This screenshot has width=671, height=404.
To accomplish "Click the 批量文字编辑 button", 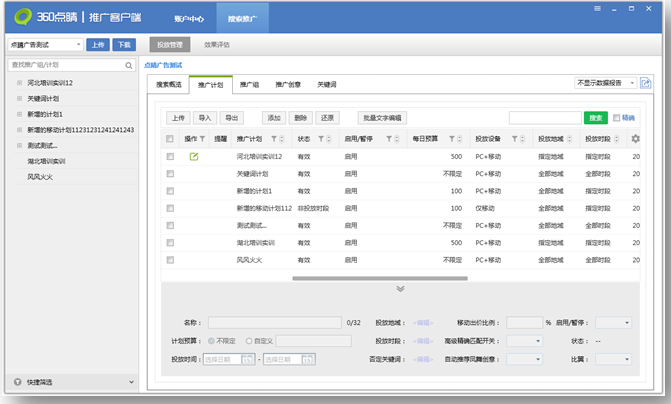I will [382, 118].
